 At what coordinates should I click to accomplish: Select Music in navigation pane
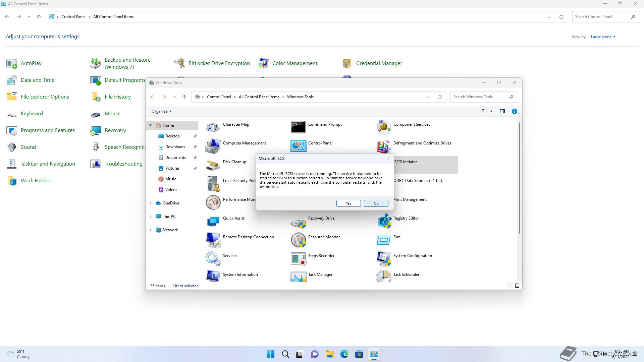[x=170, y=179]
